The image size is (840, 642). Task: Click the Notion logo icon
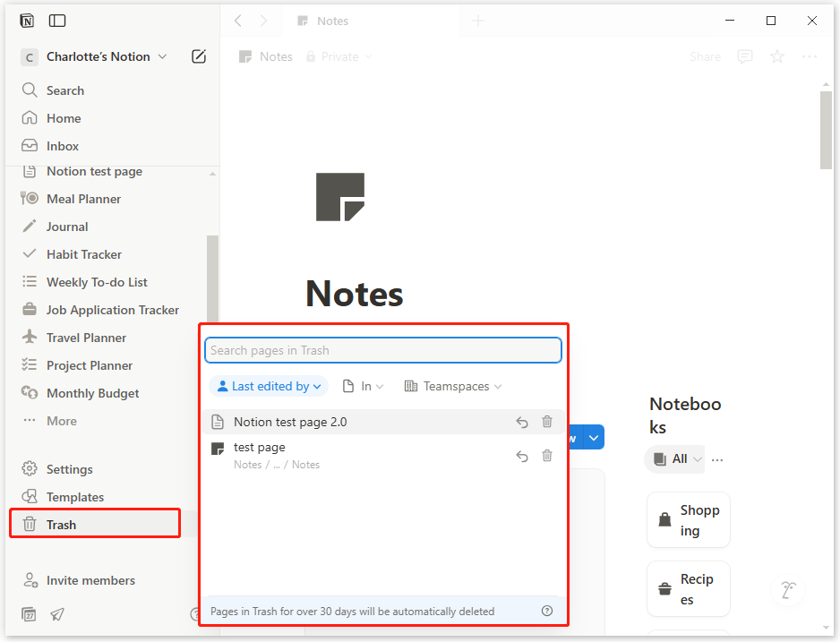pos(27,21)
